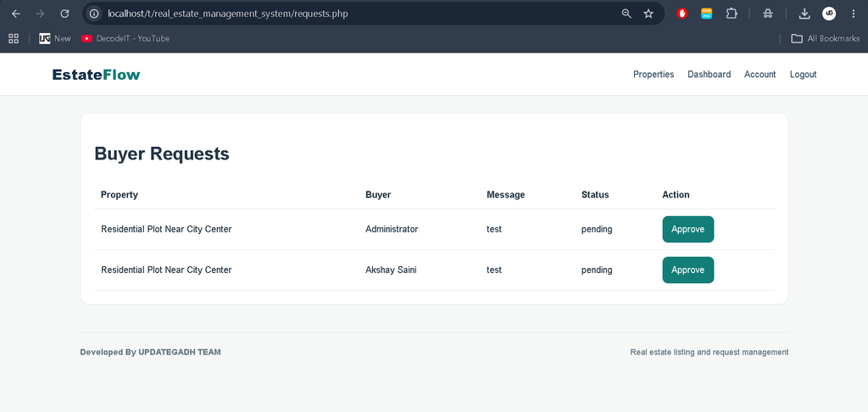View site information icon in address bar
The height and width of the screenshot is (412, 868).
94,14
